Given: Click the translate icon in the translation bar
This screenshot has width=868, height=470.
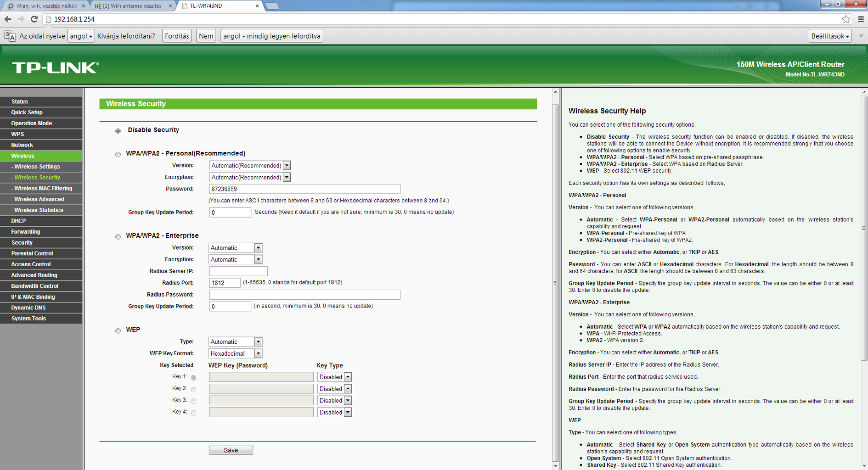Looking at the screenshot, I should [x=10, y=36].
